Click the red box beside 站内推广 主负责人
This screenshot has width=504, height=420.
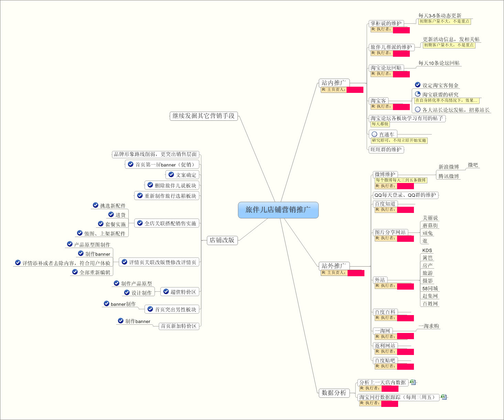point(355,90)
